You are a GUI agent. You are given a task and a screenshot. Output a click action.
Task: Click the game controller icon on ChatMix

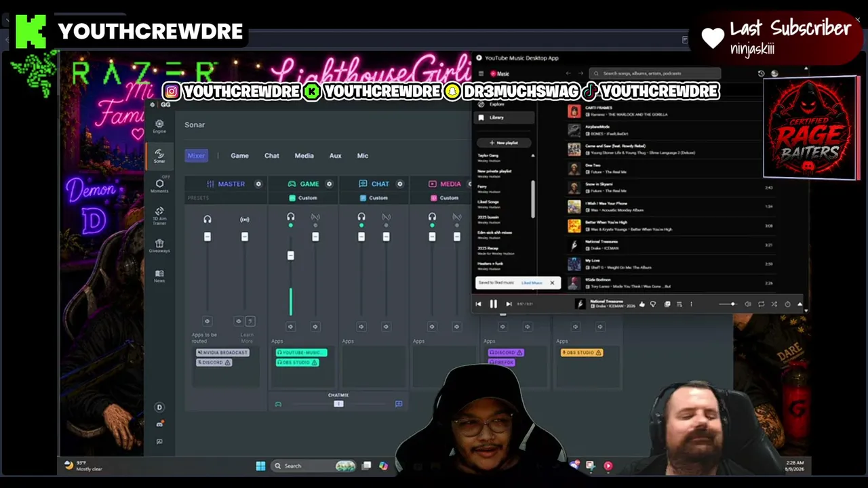coord(278,404)
